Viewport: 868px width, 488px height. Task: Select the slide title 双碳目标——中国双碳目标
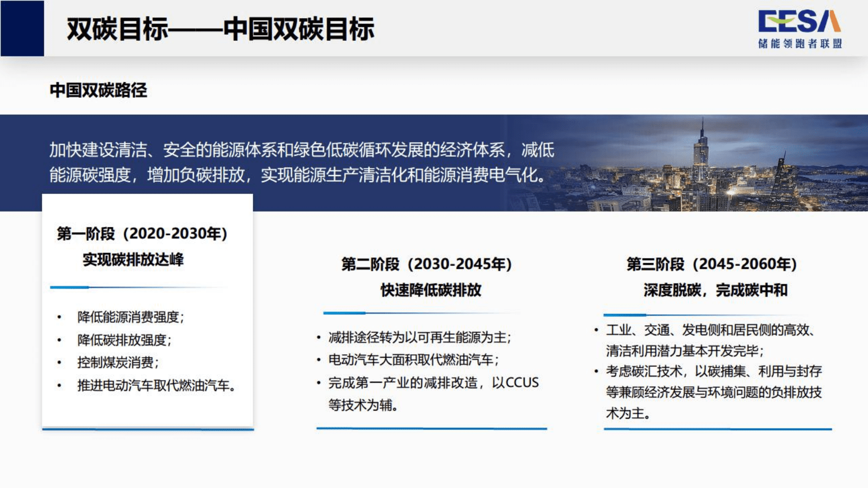(x=221, y=28)
